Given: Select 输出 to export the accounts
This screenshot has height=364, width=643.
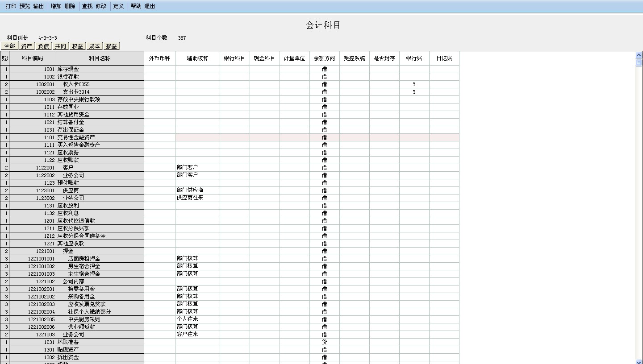Looking at the screenshot, I should pos(38,6).
